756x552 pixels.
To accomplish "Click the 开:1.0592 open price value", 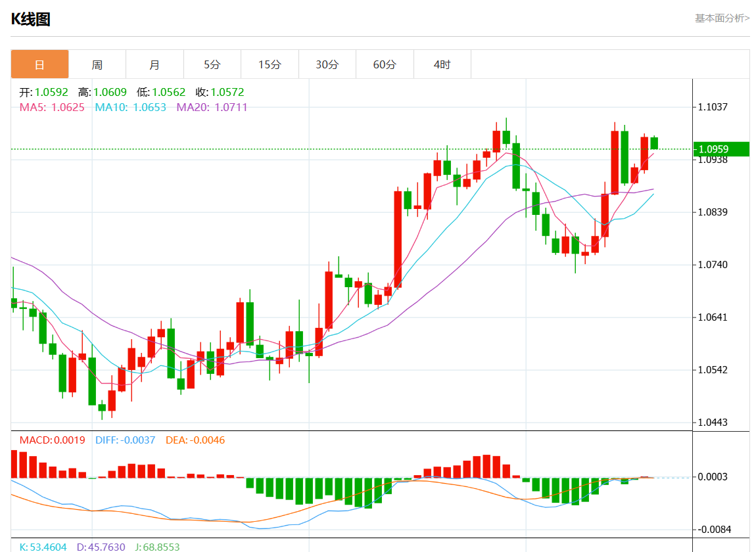I will point(44,92).
